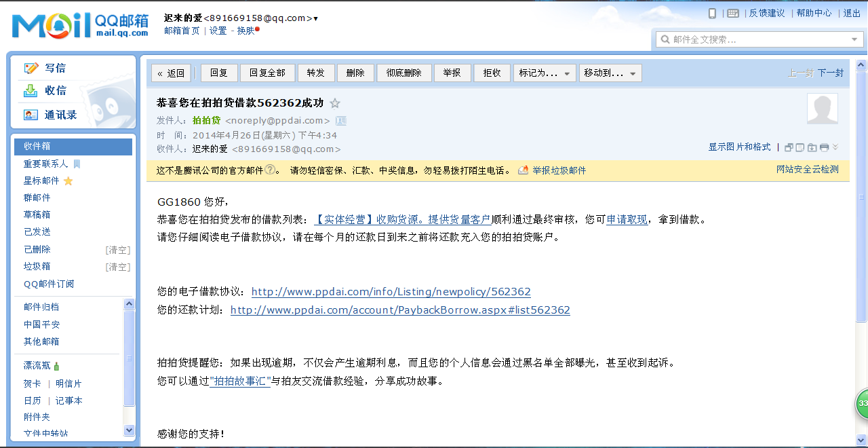
Task: Click the 显示图片和格式 link
Action: pyautogui.click(x=740, y=147)
